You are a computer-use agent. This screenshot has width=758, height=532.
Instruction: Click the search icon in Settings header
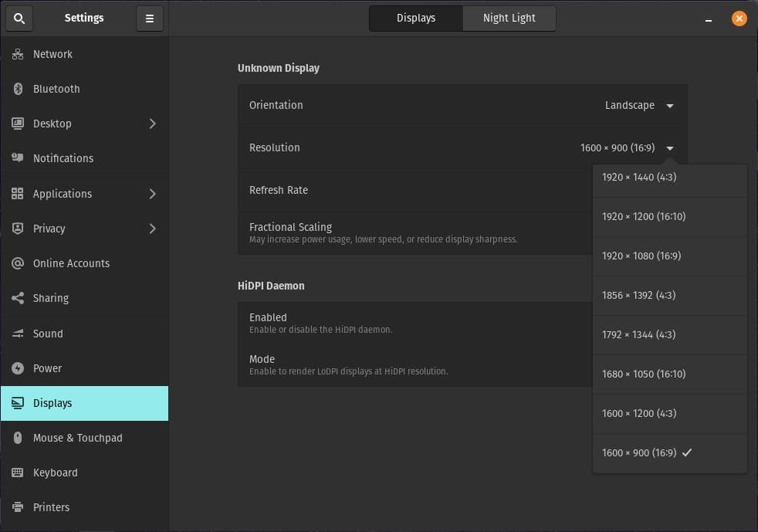19,19
